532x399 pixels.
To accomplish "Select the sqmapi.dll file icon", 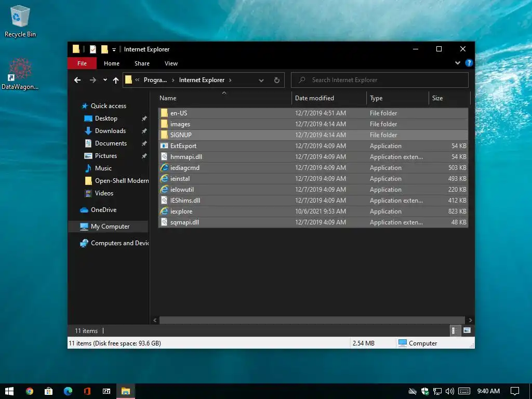I will pos(164,222).
